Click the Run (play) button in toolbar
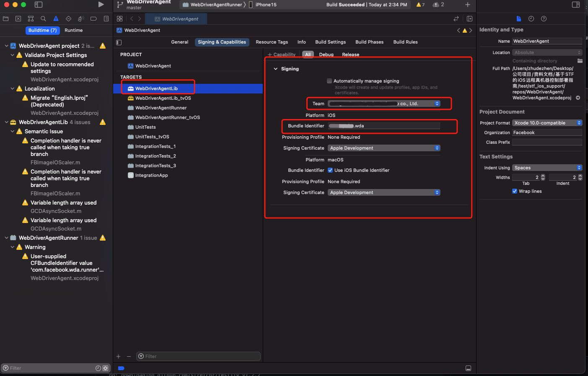This screenshot has height=376, width=588. click(101, 5)
